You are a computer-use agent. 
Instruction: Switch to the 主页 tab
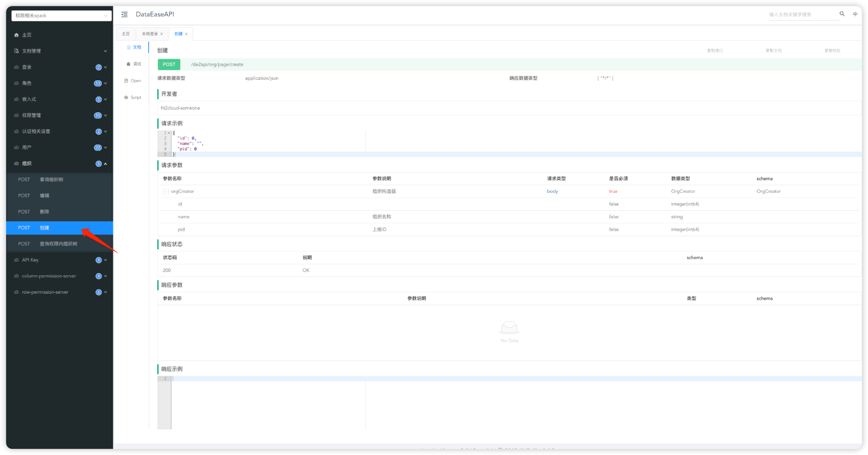coord(126,34)
